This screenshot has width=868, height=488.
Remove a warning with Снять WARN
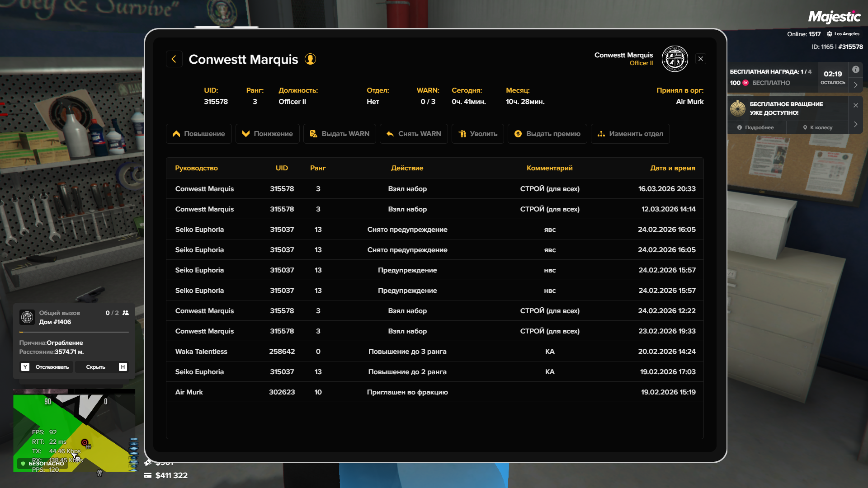point(414,134)
